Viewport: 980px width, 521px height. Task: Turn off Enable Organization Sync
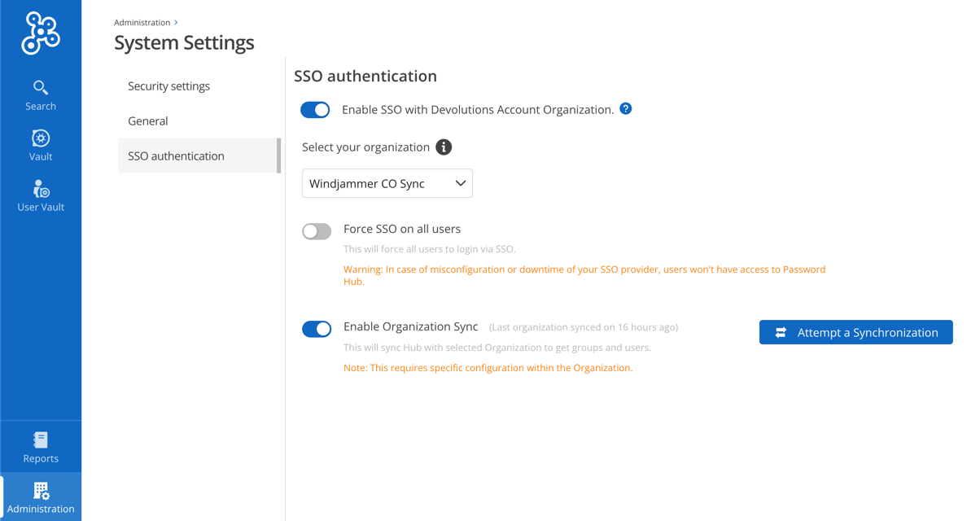point(317,329)
